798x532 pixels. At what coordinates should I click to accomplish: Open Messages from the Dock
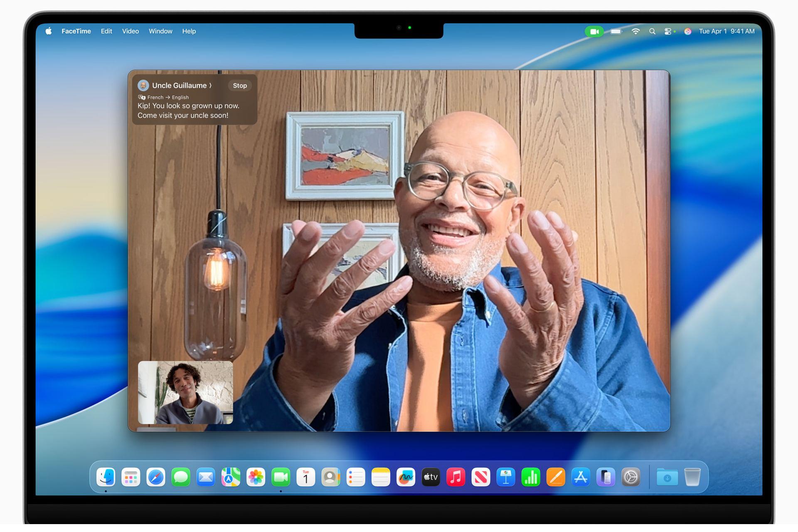click(181, 477)
